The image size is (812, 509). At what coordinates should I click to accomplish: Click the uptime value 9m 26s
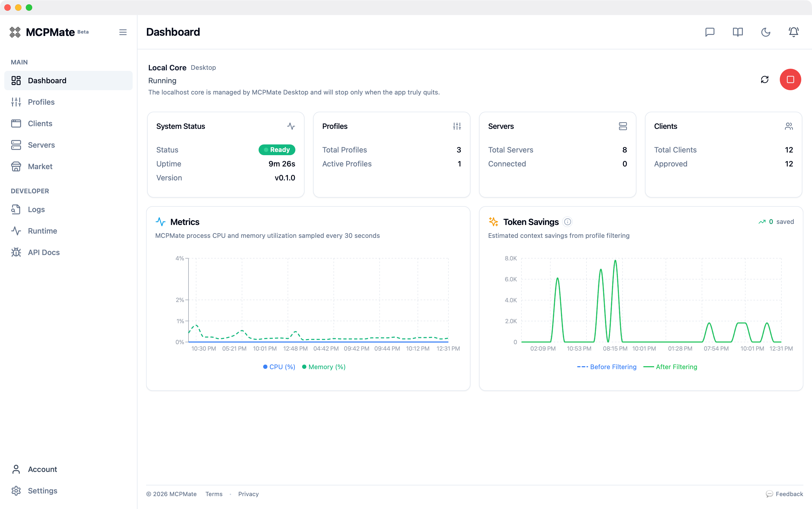coord(282,164)
